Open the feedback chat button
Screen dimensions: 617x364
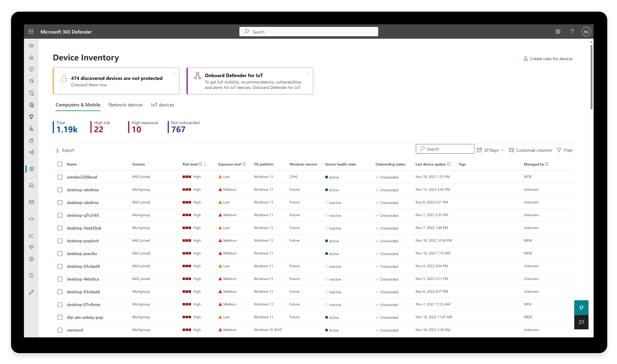[581, 322]
